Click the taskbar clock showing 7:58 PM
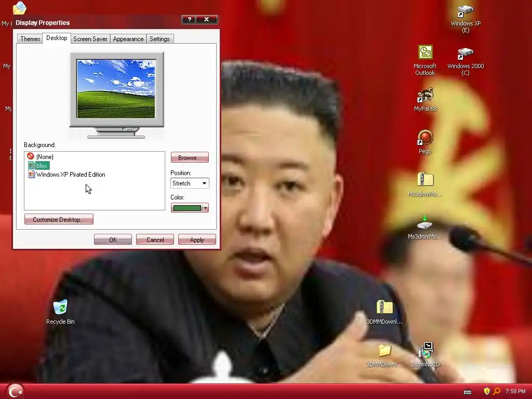Viewport: 532px width, 399px height. [x=515, y=391]
